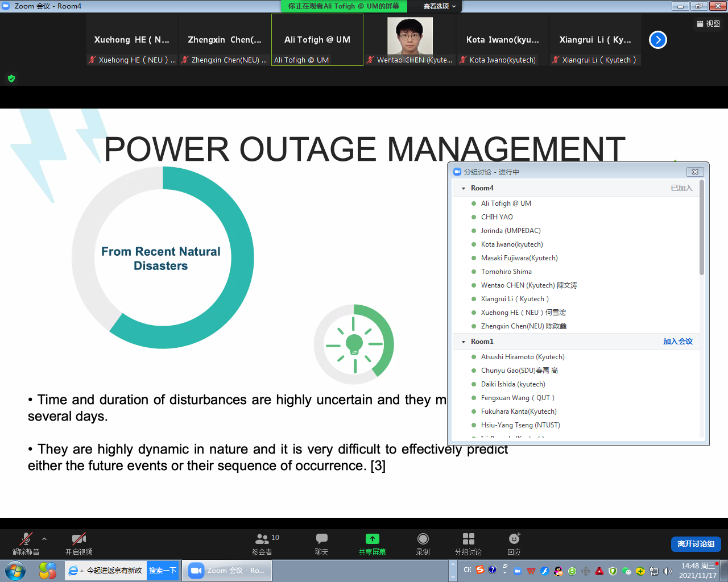Collapse the Room4 participant list
The height and width of the screenshot is (582, 728).
[x=464, y=188]
